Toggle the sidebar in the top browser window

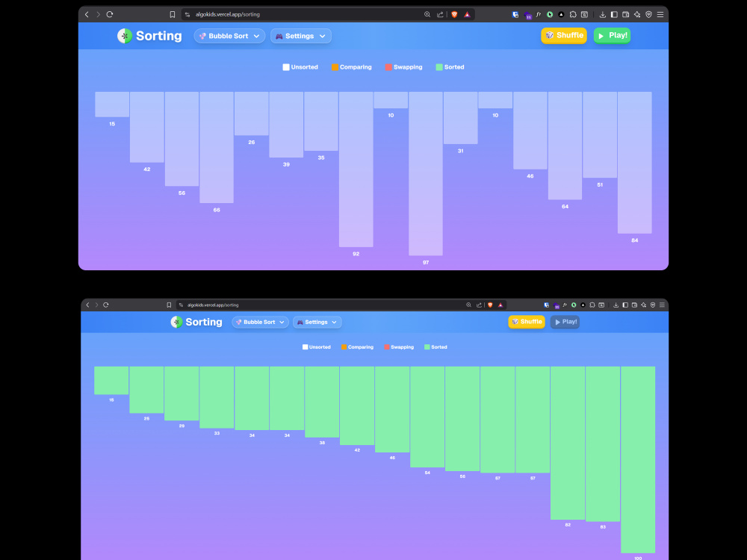tap(614, 14)
